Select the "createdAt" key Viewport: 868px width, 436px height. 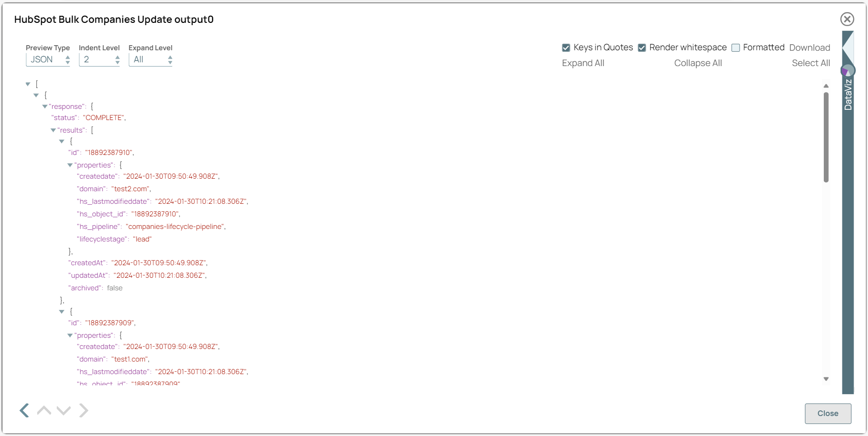pos(87,263)
